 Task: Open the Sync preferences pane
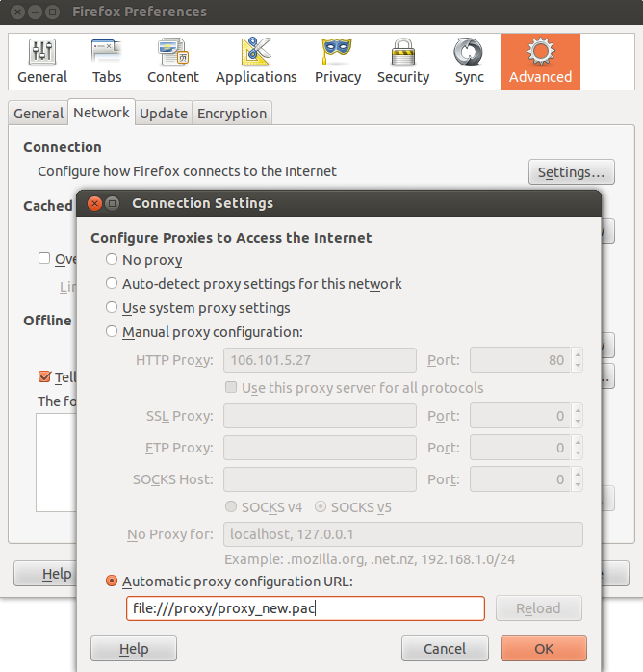pos(469,61)
